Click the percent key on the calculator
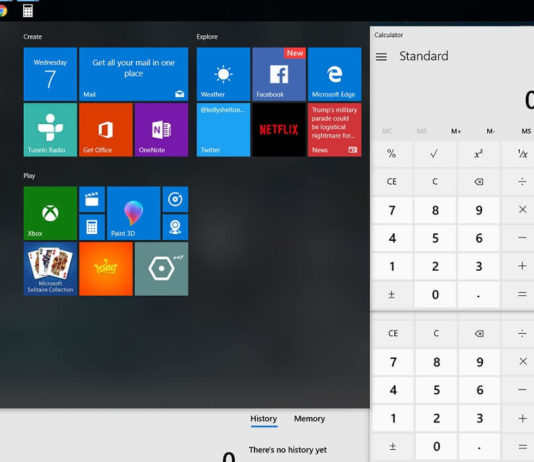This screenshot has height=462, width=534. 392,154
